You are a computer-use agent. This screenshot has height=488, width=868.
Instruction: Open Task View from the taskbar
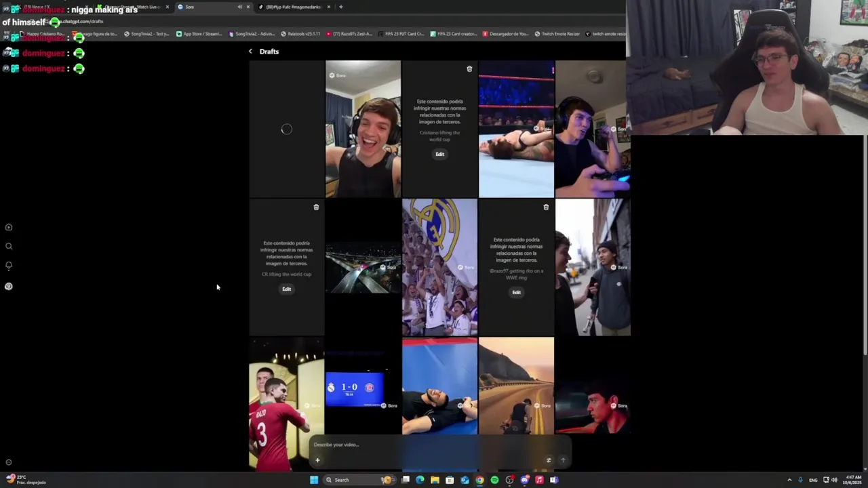[x=406, y=480]
